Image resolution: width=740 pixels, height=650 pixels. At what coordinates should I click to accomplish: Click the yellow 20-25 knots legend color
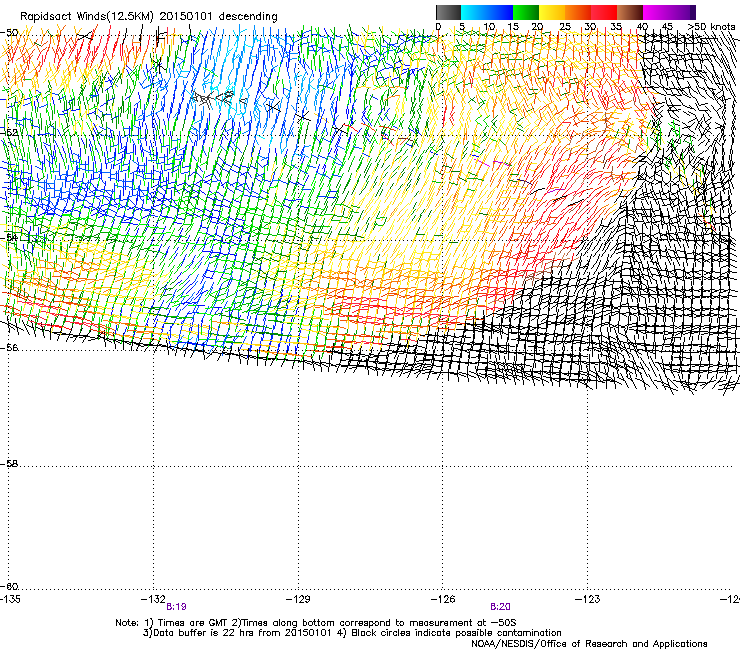[x=552, y=12]
